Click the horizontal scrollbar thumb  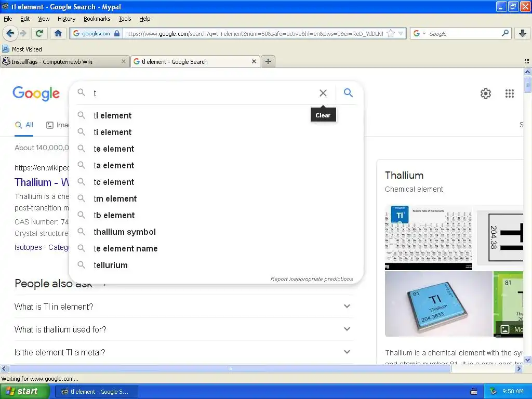(230, 368)
